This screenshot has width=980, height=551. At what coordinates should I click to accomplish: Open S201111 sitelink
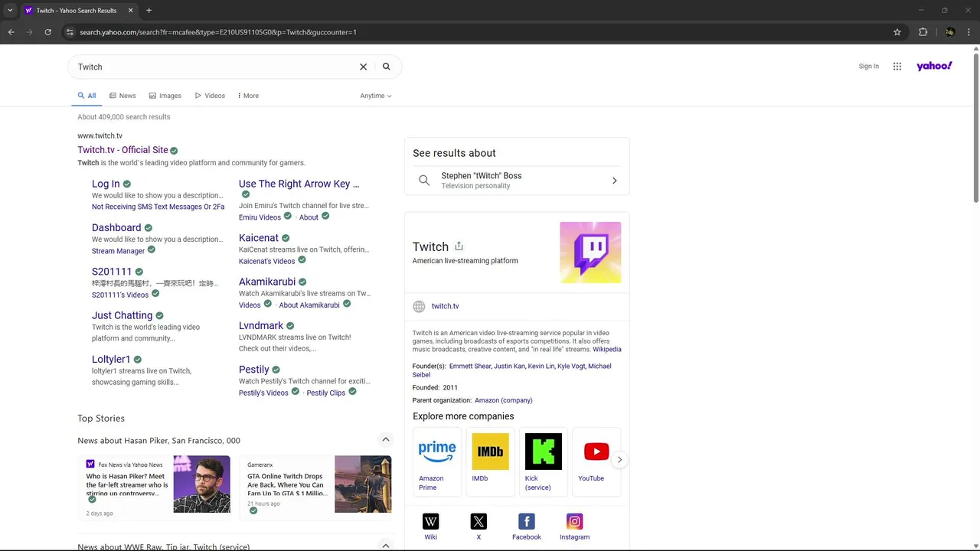point(112,271)
